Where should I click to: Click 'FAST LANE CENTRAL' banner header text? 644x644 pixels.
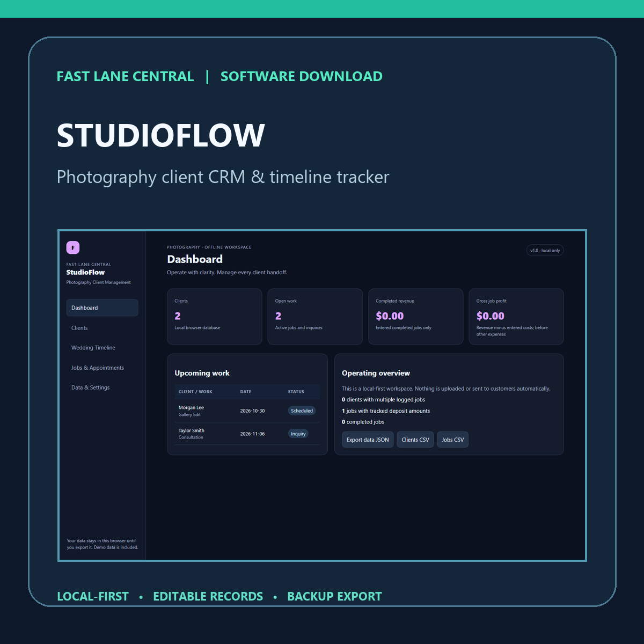pyautogui.click(x=126, y=76)
